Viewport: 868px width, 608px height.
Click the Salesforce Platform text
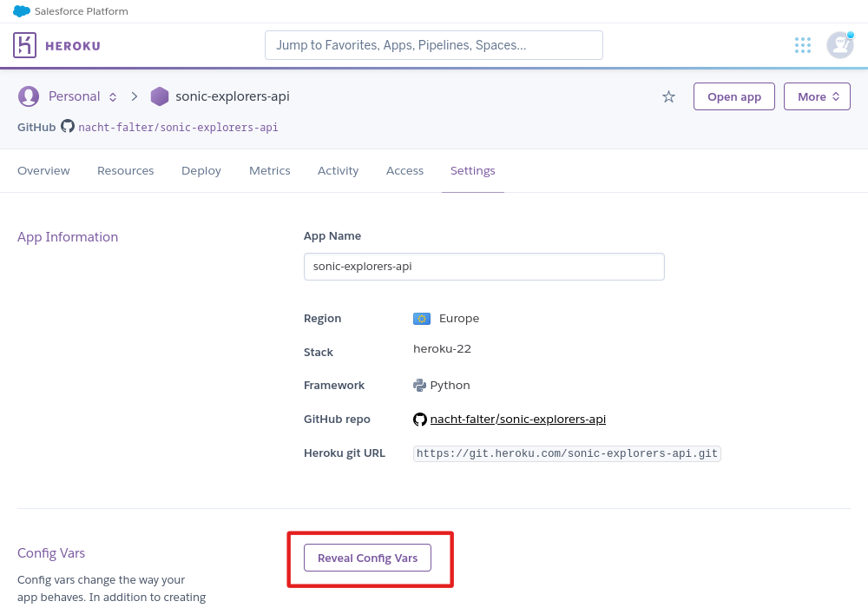[82, 11]
